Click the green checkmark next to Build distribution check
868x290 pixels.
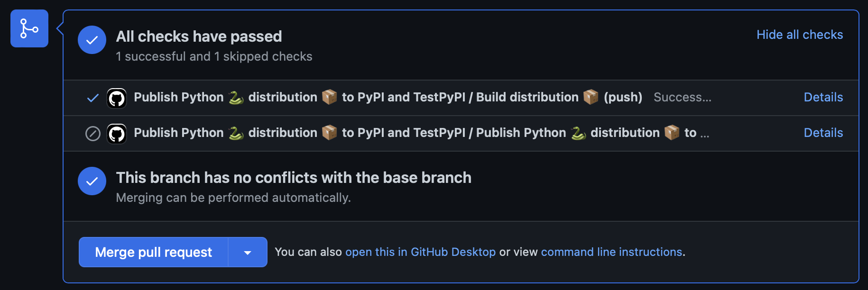pos(92,98)
